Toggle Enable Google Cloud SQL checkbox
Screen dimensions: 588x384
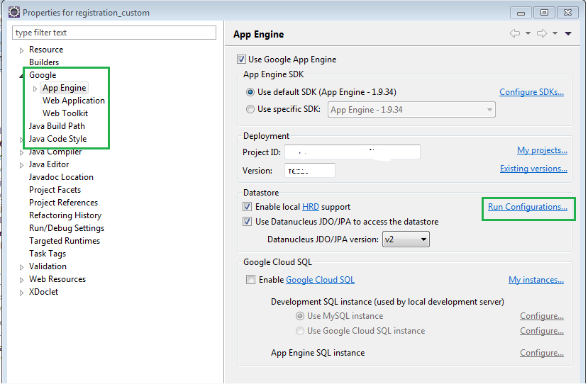pos(250,280)
